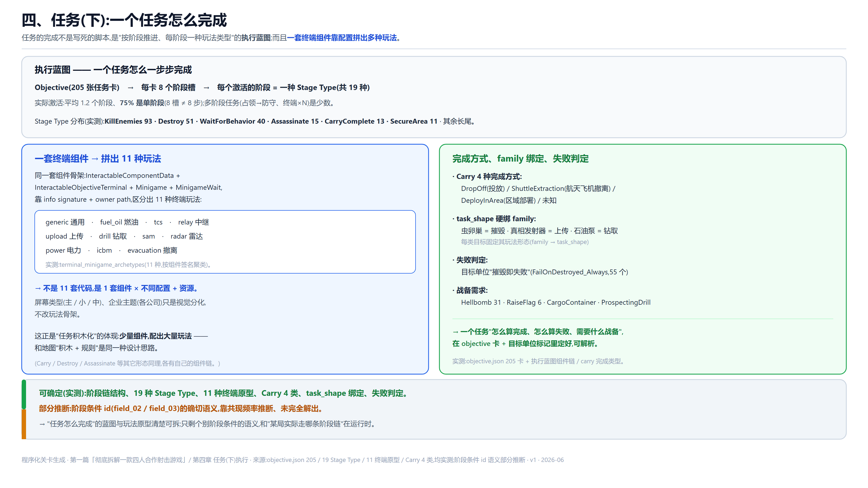Click the title 四、任务(下):一个任务怎么完成
The width and height of the screenshot is (868, 488).
click(x=124, y=20)
